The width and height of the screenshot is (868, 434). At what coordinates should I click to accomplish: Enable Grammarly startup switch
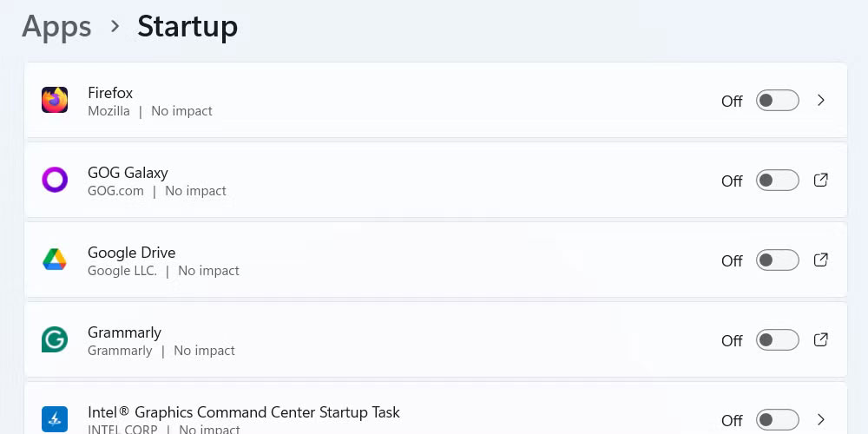pyautogui.click(x=777, y=340)
